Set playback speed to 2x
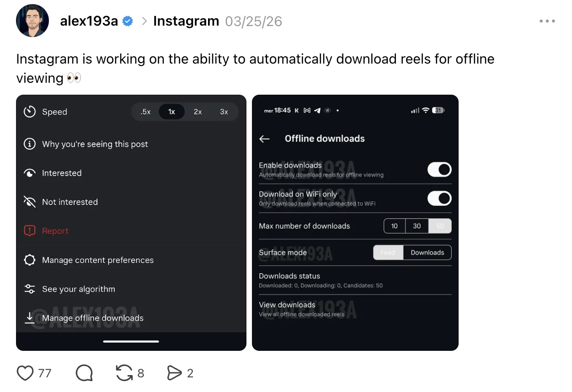 click(198, 112)
